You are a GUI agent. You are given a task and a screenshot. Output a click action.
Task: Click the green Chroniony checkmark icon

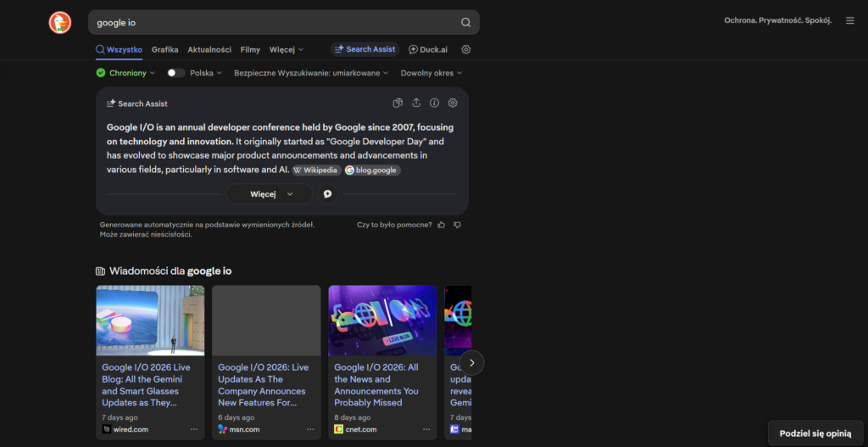coord(101,73)
